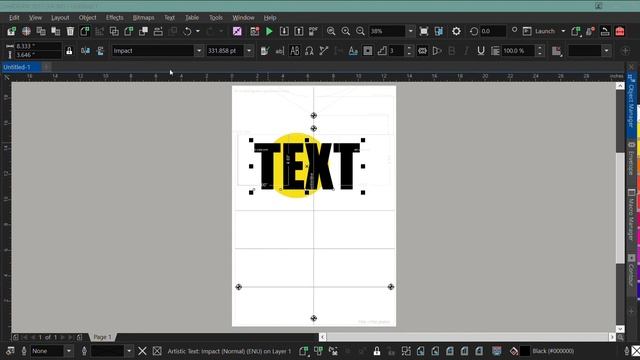Open the View menu
The width and height of the screenshot is (640, 360).
coord(35,18)
